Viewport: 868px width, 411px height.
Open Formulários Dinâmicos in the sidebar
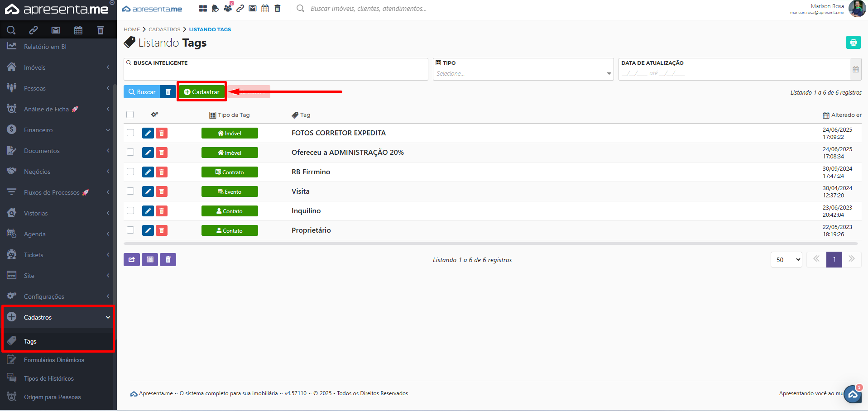coord(54,360)
